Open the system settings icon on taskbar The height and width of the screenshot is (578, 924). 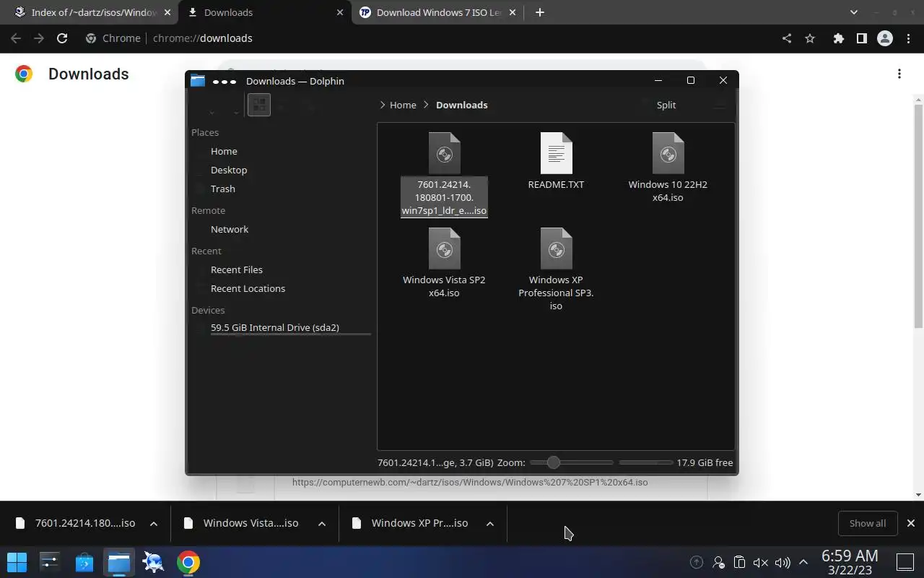(50, 562)
